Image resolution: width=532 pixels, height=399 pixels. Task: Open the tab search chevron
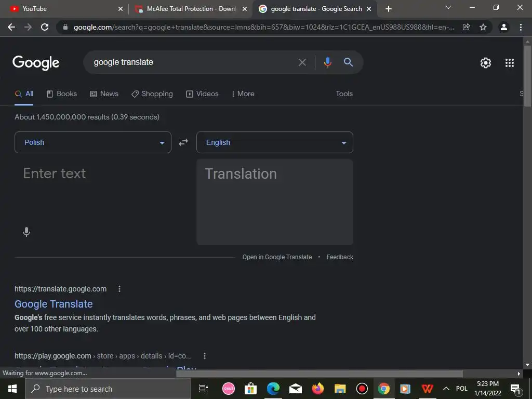click(x=448, y=7)
